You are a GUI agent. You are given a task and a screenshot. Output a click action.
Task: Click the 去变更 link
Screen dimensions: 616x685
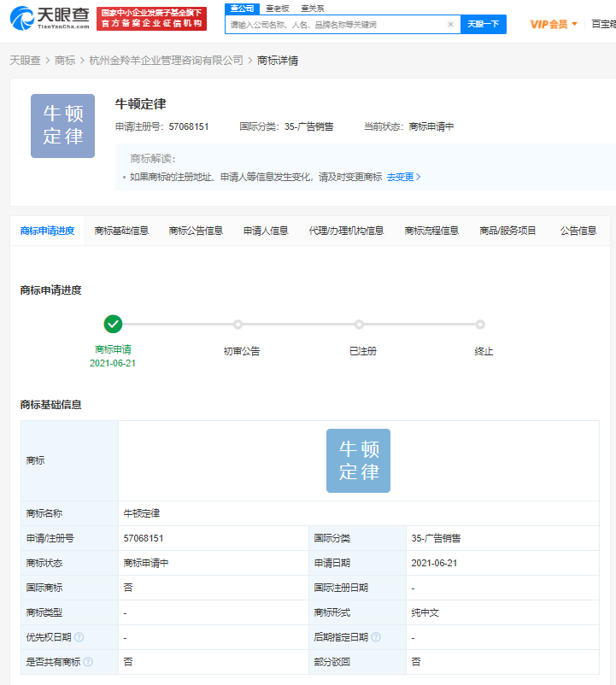click(x=403, y=177)
